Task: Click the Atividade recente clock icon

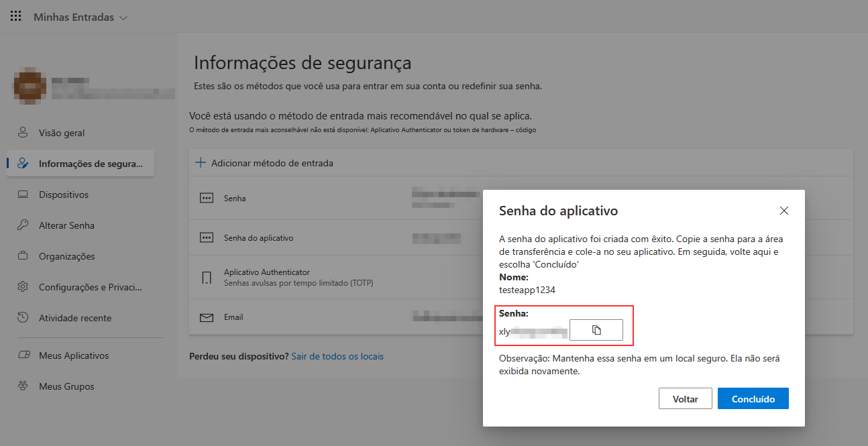Action: click(23, 318)
